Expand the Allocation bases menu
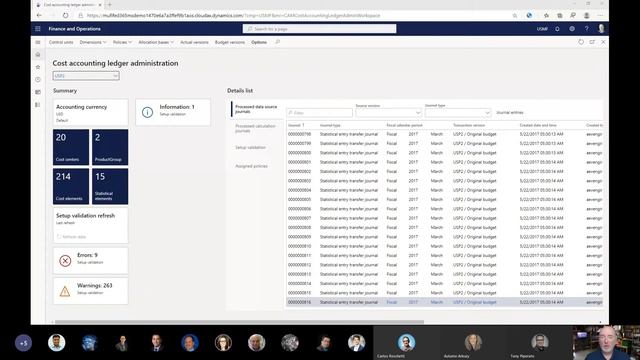Screen dimensions: 640x360 (156, 42)
